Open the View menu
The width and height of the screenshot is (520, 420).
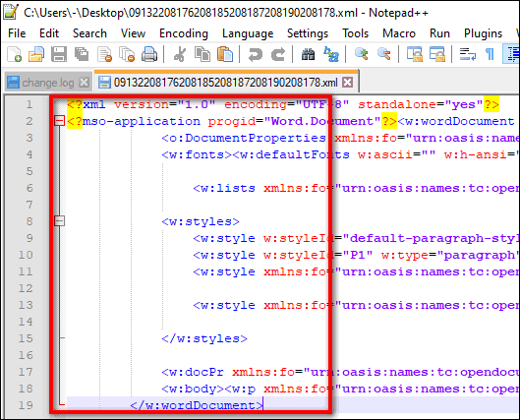(133, 33)
